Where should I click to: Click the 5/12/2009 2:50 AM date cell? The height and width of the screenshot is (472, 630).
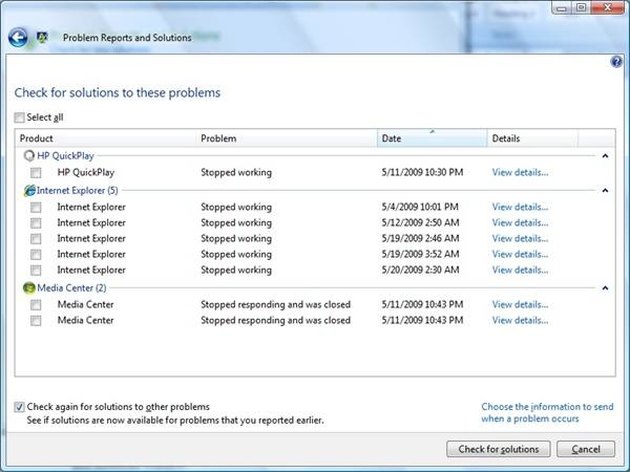point(420,223)
